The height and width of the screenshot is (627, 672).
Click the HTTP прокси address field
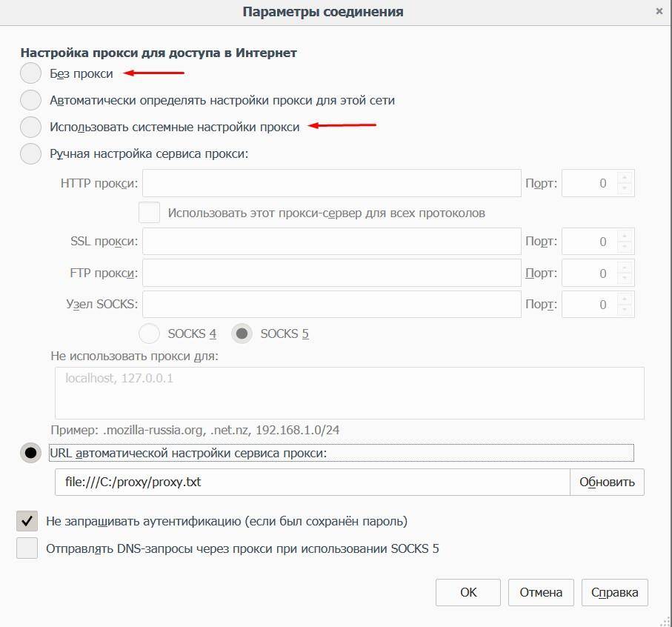331,183
